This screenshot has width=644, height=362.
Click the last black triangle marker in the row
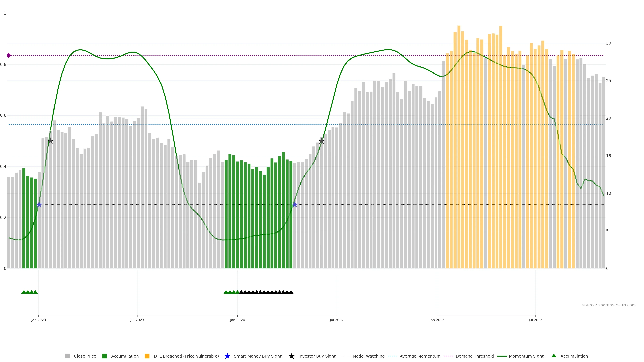pos(291,292)
